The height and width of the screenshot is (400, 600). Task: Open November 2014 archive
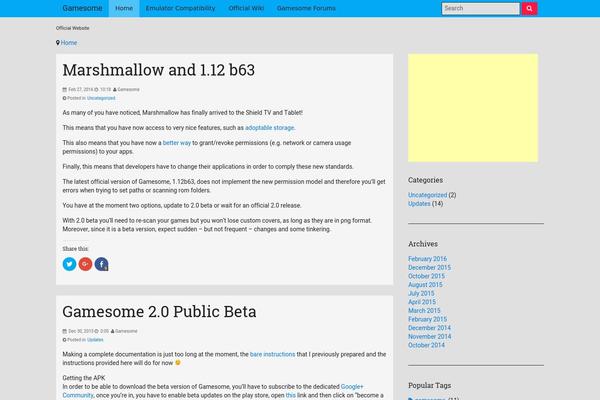(x=429, y=336)
